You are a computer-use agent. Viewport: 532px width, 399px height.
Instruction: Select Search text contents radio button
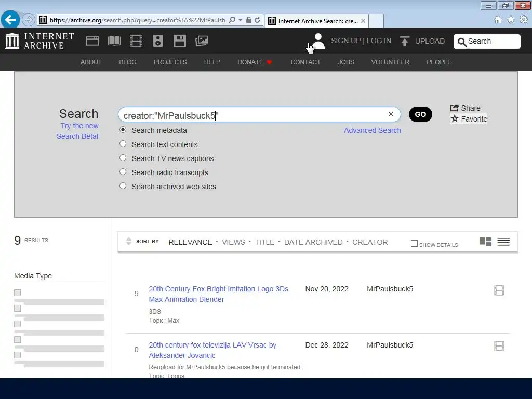(x=123, y=144)
